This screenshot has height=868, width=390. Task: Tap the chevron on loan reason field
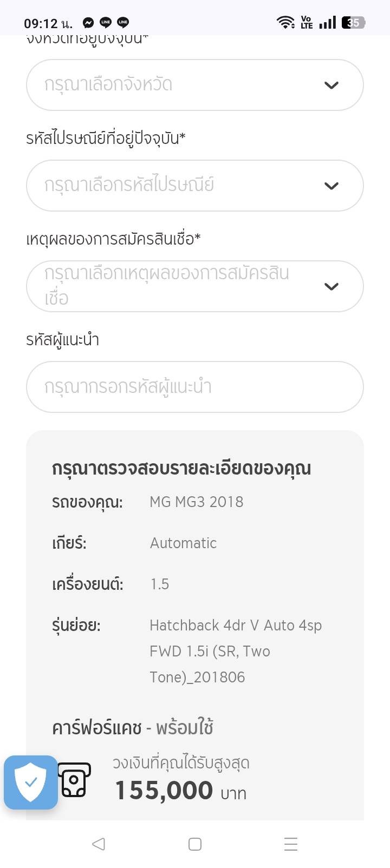(x=331, y=286)
